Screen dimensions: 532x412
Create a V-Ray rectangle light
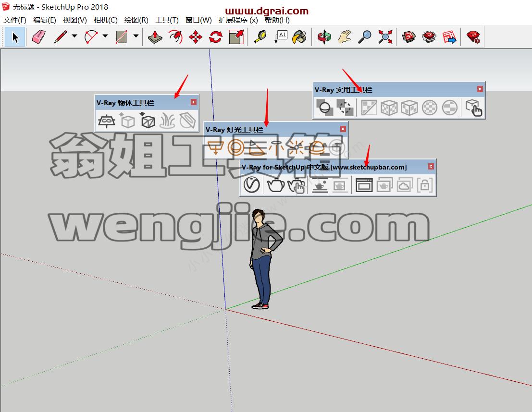click(215, 148)
